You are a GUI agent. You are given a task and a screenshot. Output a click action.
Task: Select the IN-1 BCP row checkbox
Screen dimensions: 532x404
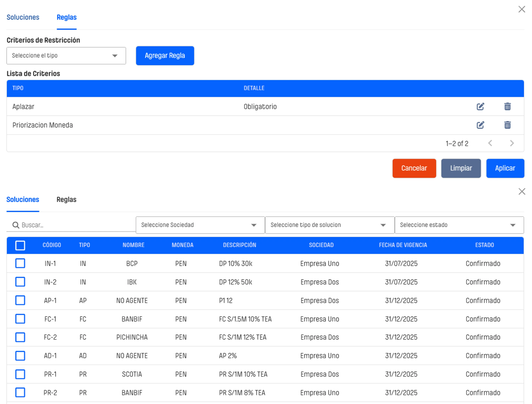click(20, 263)
